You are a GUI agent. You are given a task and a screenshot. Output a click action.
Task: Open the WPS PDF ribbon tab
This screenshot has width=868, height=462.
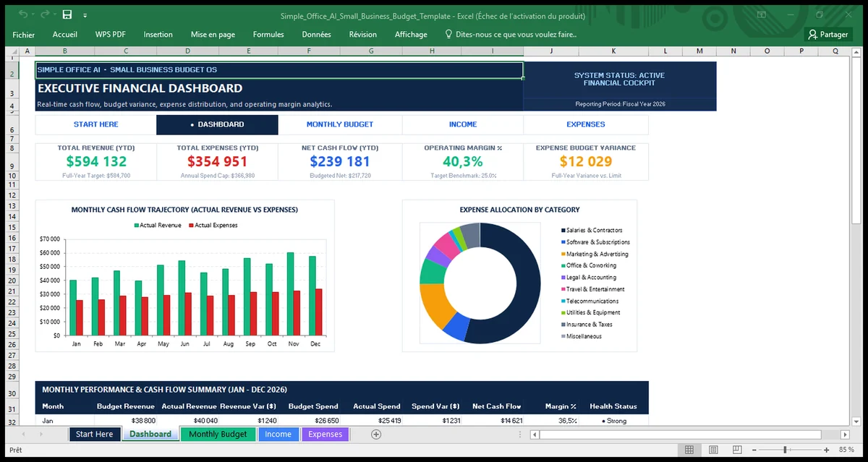(111, 34)
